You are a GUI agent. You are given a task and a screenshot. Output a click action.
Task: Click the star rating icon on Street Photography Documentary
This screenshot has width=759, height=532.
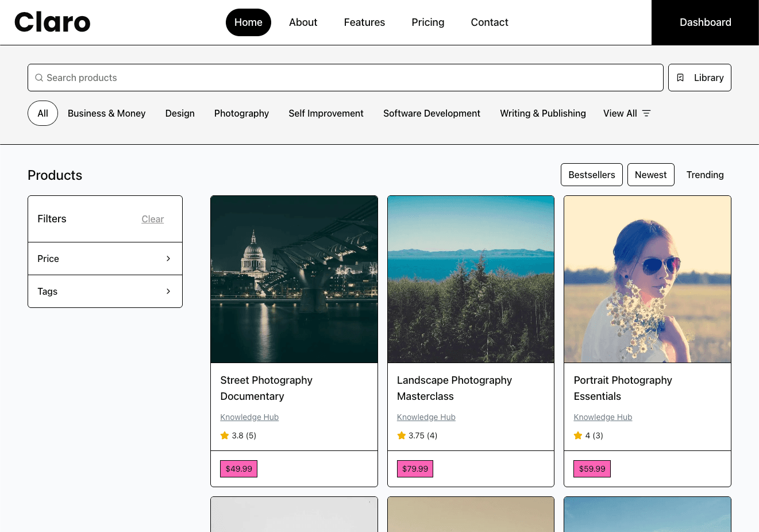(x=225, y=435)
